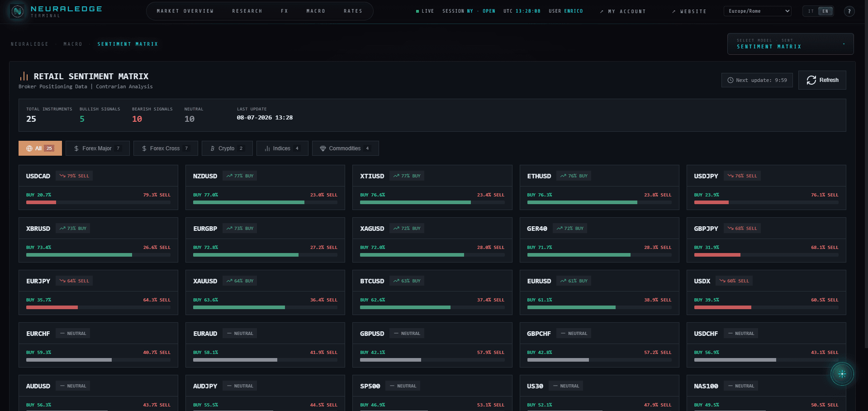Go to NeuralEdge breadcrumb

[29, 44]
